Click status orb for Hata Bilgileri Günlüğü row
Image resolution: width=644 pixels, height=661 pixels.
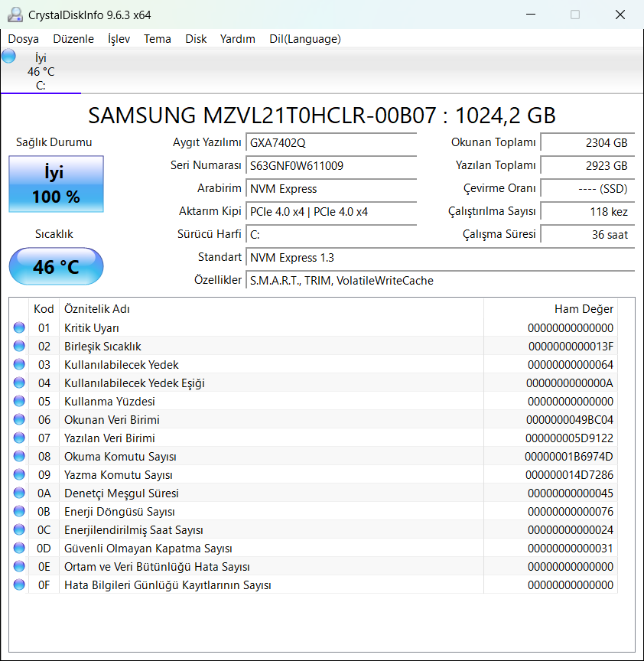click(19, 584)
